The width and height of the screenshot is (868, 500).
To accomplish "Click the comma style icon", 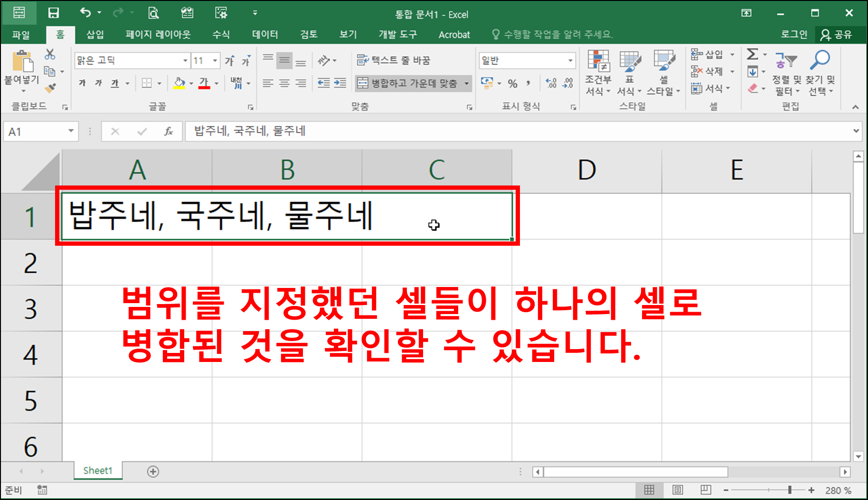I will coord(528,83).
